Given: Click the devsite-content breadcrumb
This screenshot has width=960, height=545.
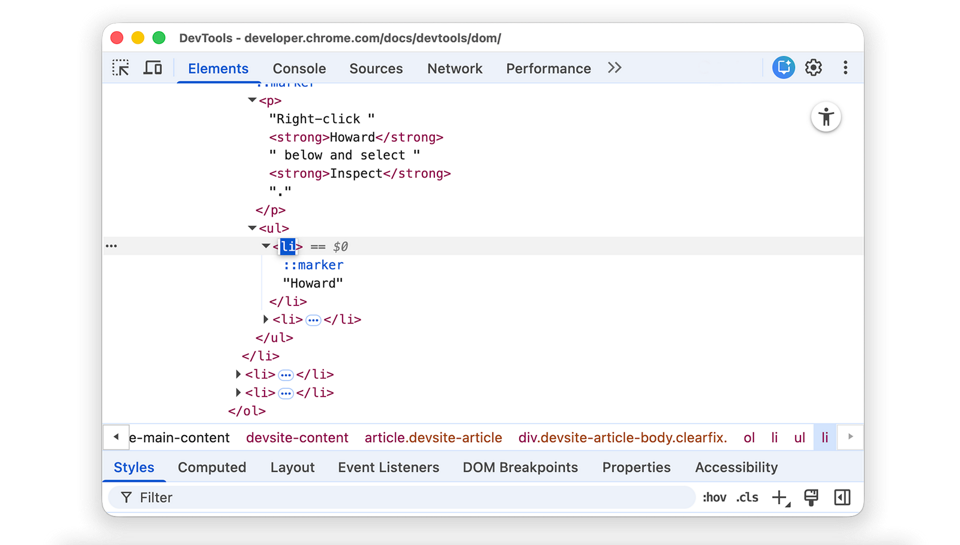Looking at the screenshot, I should point(297,437).
